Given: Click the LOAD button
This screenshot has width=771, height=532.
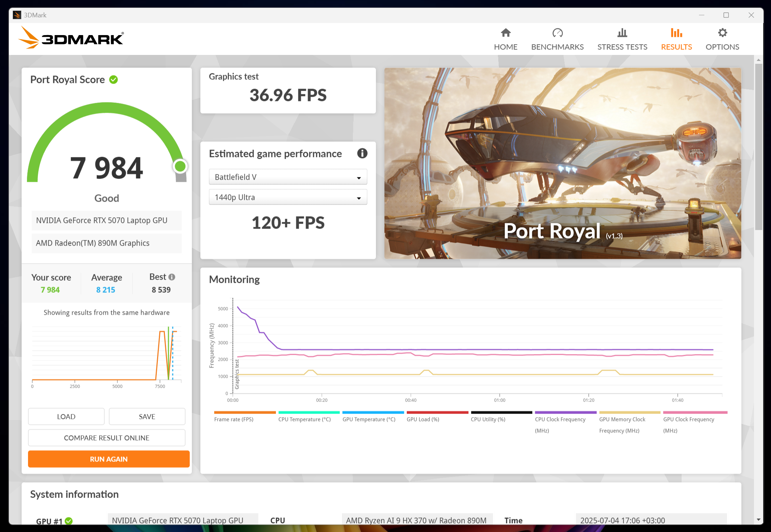Looking at the screenshot, I should point(66,416).
